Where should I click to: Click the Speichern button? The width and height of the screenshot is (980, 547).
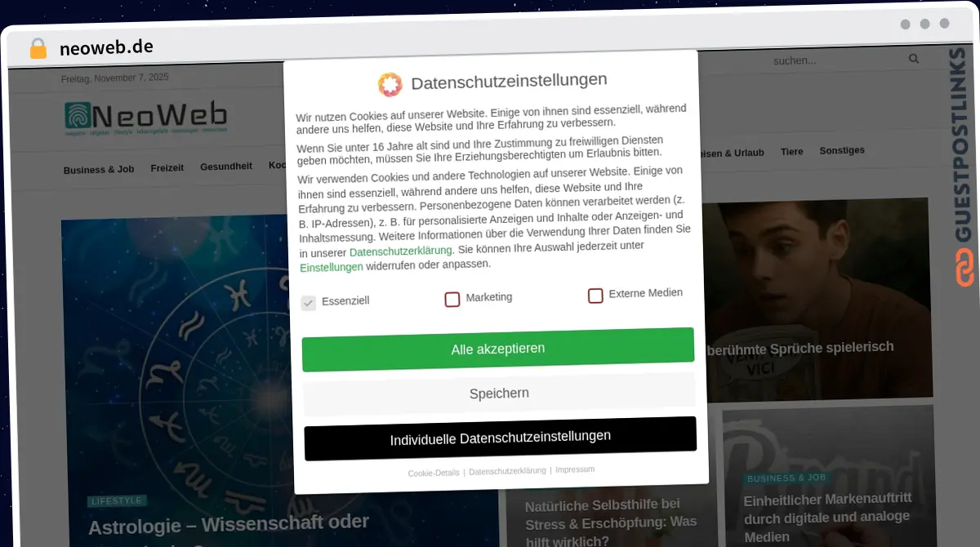coord(499,394)
